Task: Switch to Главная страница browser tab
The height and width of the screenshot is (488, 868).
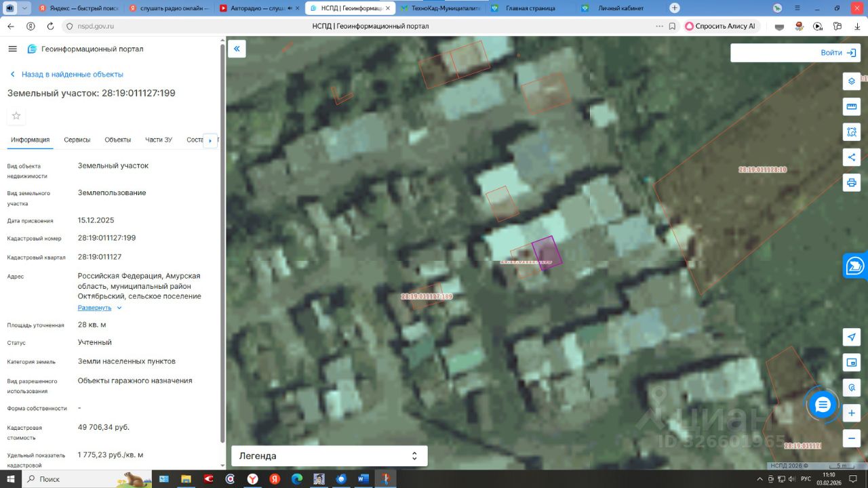Action: tap(530, 8)
